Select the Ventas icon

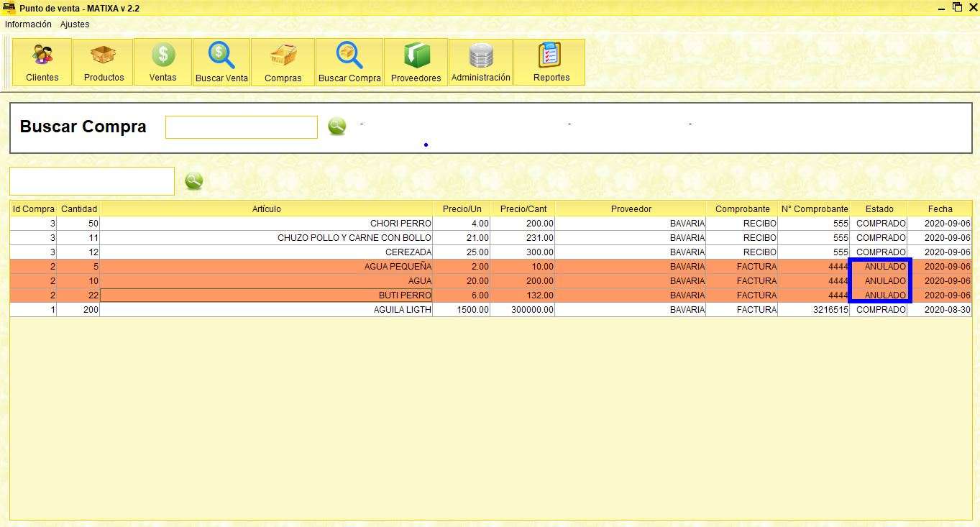click(x=162, y=61)
